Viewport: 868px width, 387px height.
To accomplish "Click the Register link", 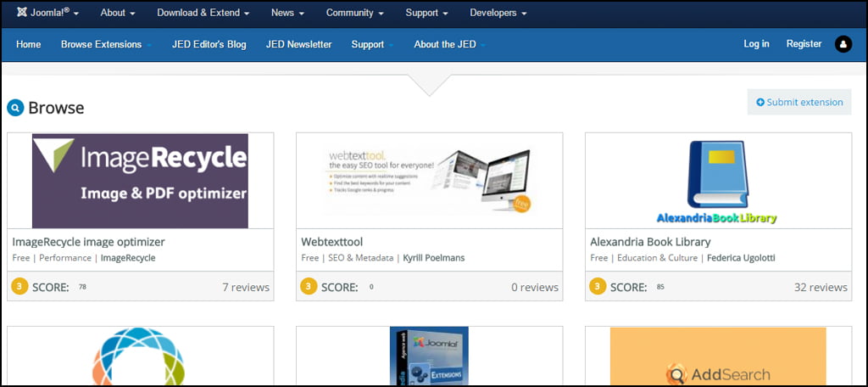I will point(804,44).
